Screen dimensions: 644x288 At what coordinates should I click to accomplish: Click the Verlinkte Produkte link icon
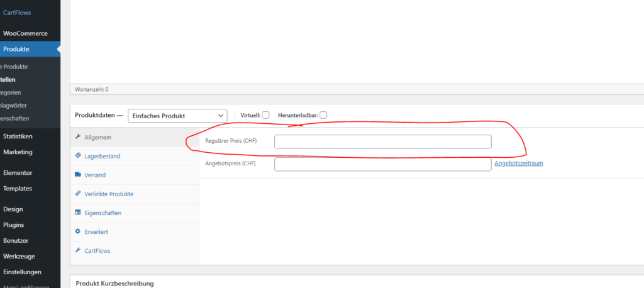[x=78, y=194]
